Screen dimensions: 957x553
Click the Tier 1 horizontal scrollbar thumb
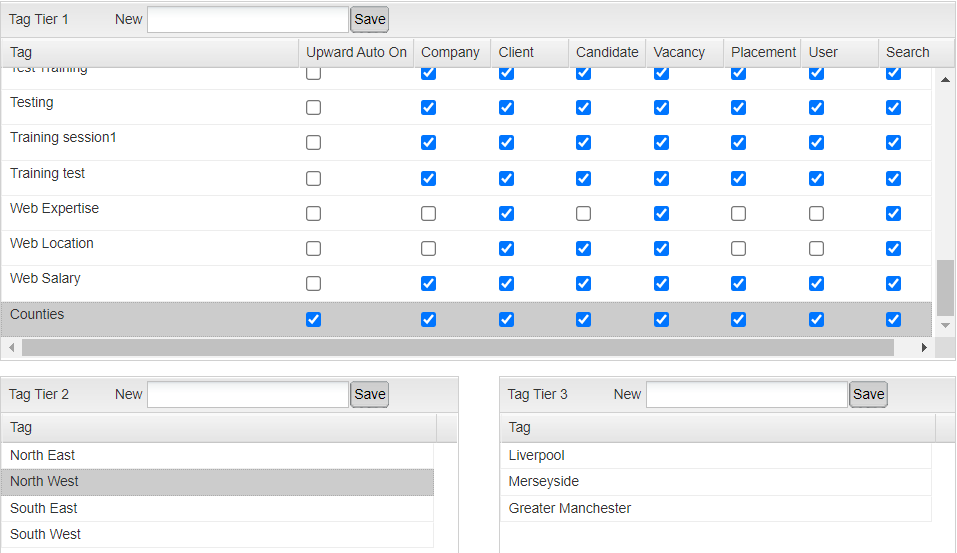click(x=458, y=347)
